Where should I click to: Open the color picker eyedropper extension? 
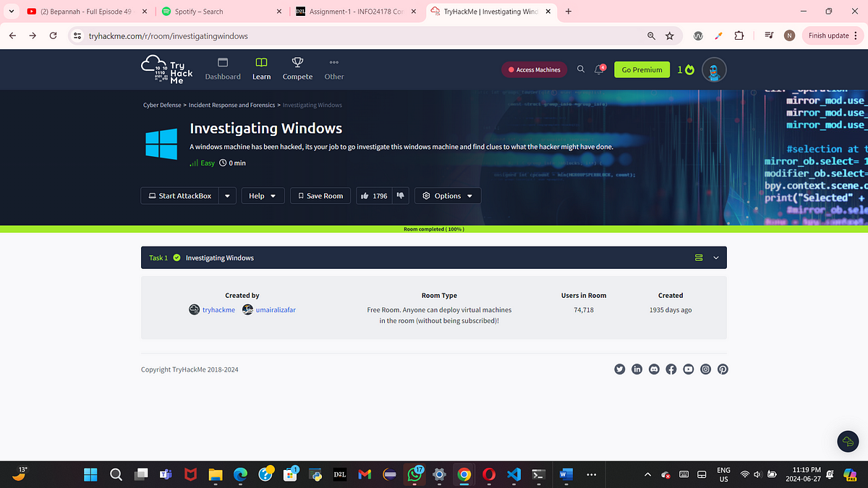[x=718, y=35]
